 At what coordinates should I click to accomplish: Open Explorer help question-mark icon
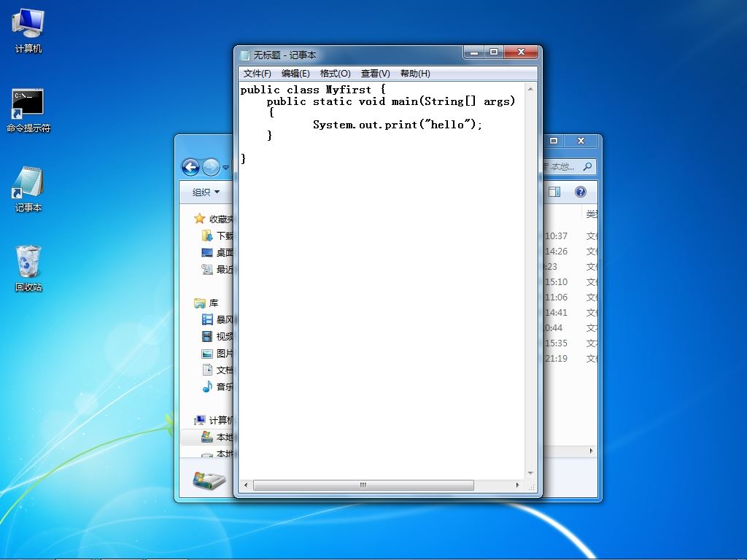580,192
